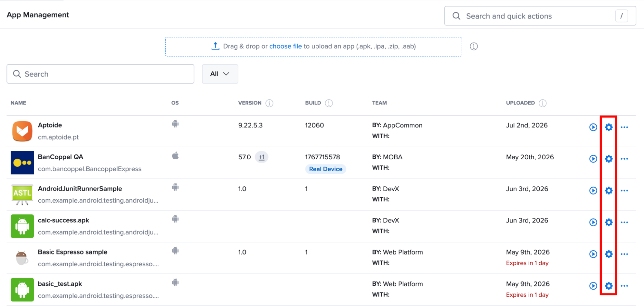The image size is (644, 306).
Task: Click the May 20th, 2026 upload date
Action: (530, 157)
